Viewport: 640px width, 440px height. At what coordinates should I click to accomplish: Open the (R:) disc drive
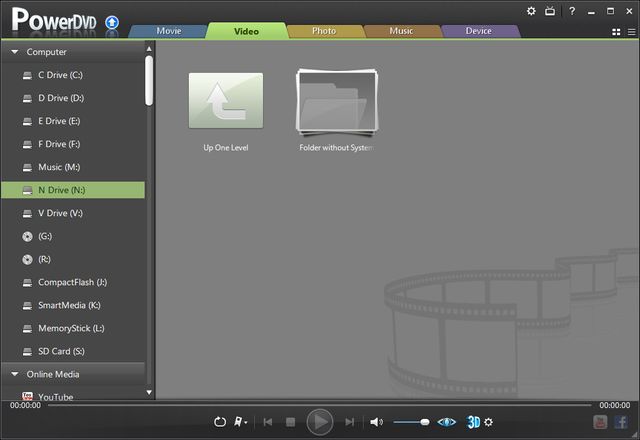click(x=73, y=259)
